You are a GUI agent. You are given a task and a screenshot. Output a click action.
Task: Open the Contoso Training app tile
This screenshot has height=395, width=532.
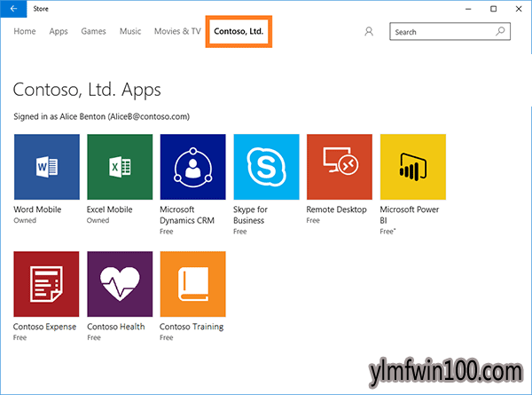pyautogui.click(x=192, y=284)
